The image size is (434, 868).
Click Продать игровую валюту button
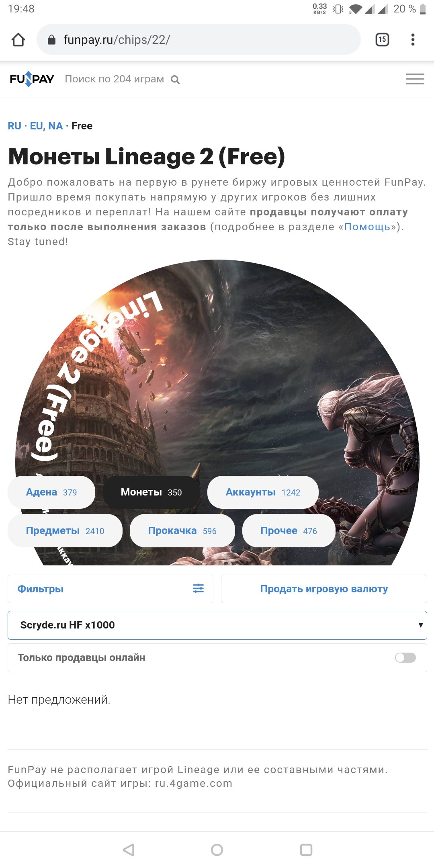click(324, 589)
